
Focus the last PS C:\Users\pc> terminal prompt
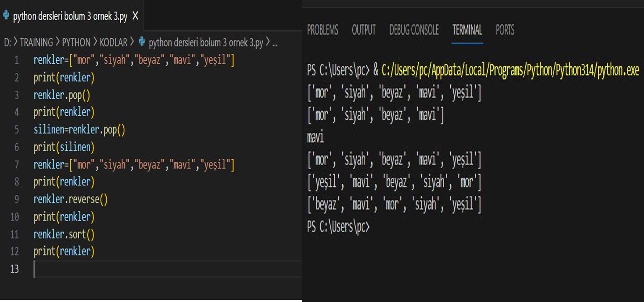coord(338,227)
